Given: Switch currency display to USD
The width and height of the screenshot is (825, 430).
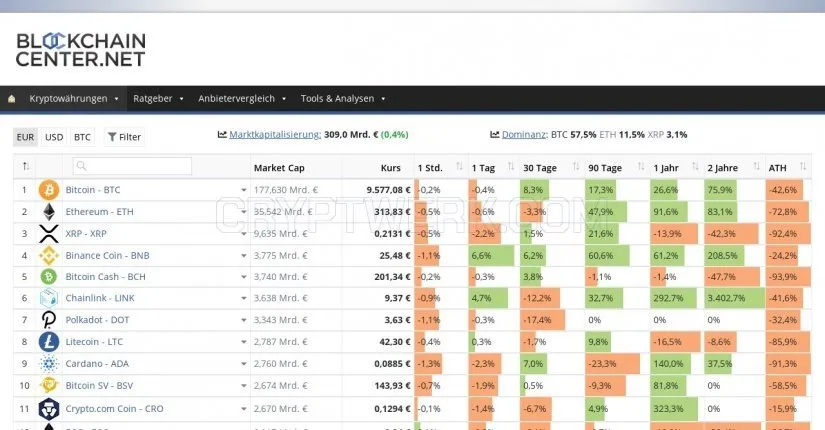Looking at the screenshot, I should pyautogui.click(x=54, y=137).
